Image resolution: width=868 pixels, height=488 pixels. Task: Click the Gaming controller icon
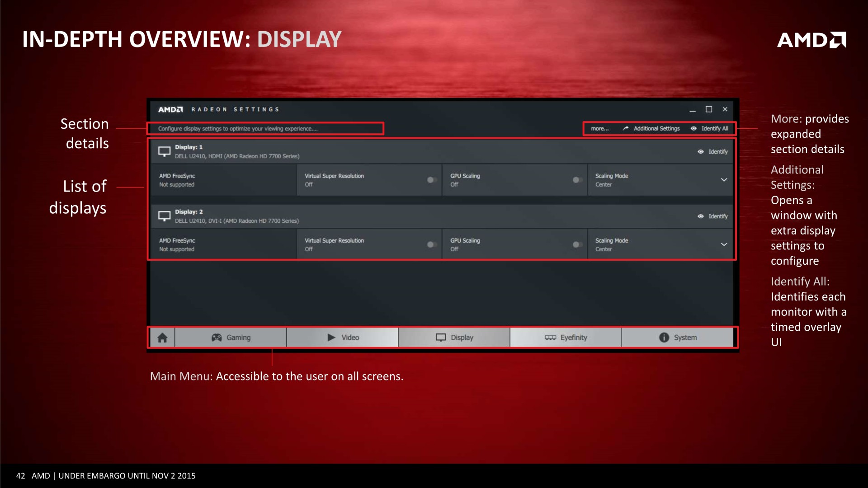pyautogui.click(x=217, y=338)
